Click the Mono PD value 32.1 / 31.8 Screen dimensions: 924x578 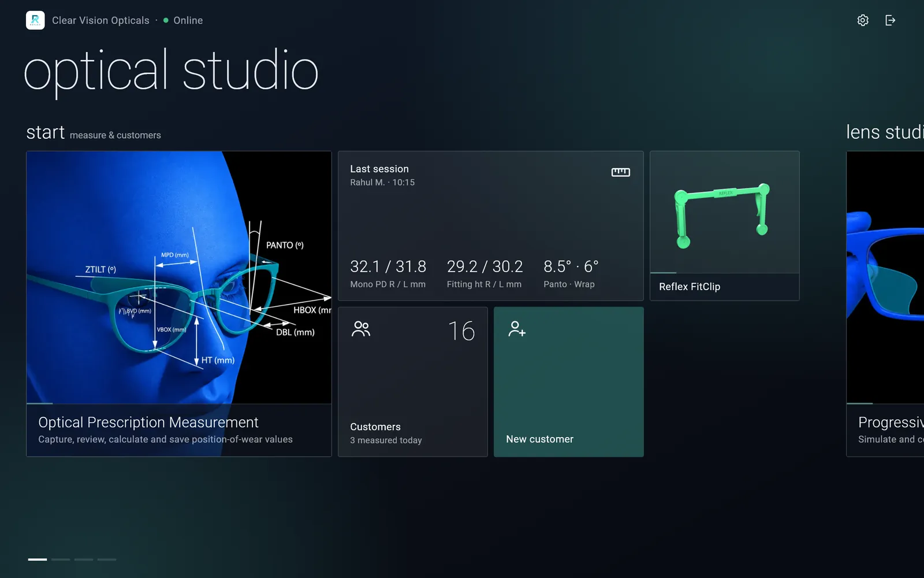coord(388,266)
